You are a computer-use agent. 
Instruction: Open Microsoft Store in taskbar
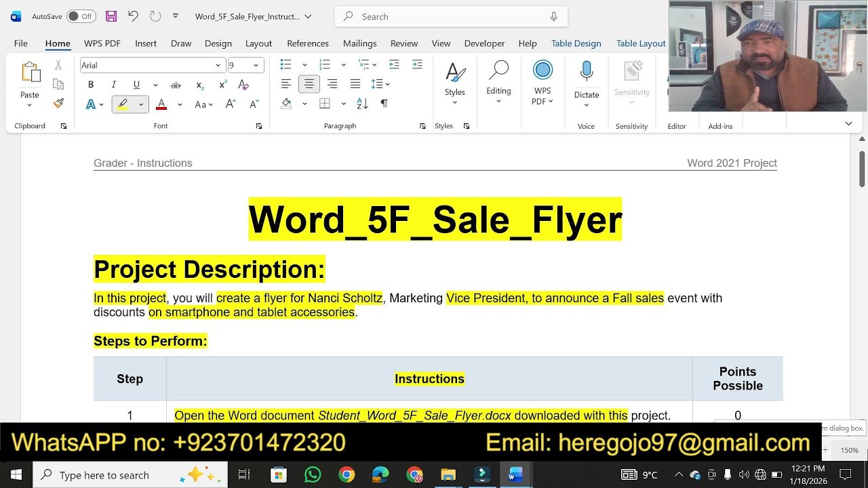click(x=278, y=474)
